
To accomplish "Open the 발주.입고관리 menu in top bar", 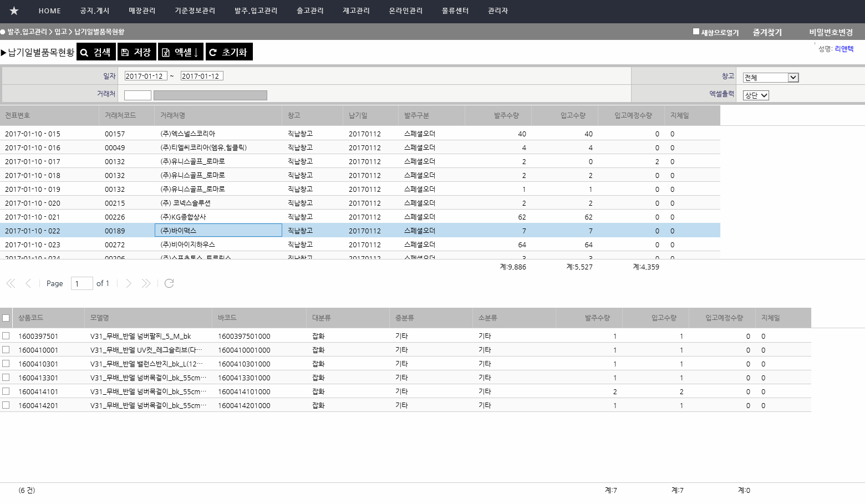I will 256,11.
